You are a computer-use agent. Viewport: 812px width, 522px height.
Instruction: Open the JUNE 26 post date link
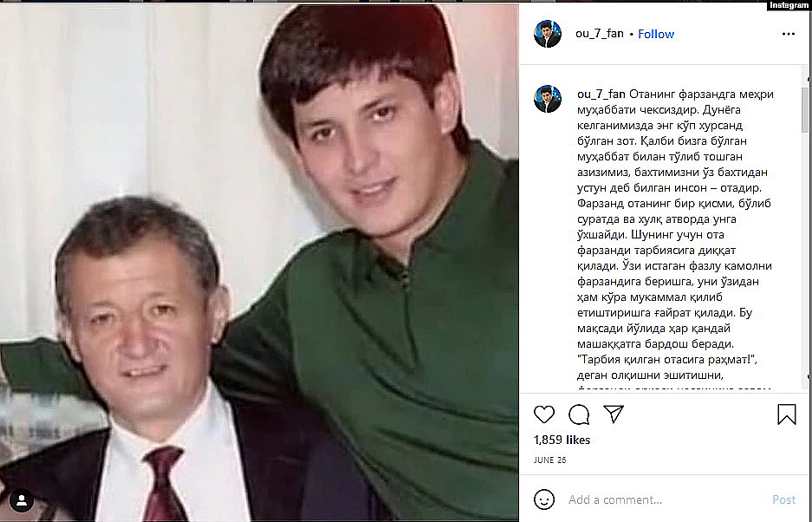pos(549,460)
